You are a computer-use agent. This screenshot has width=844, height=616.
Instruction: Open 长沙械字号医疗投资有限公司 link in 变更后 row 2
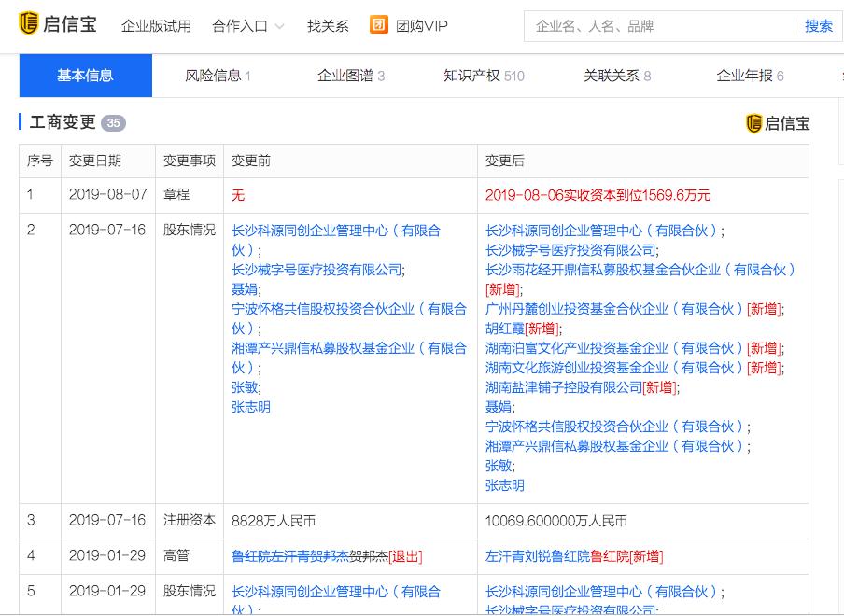[x=570, y=250]
